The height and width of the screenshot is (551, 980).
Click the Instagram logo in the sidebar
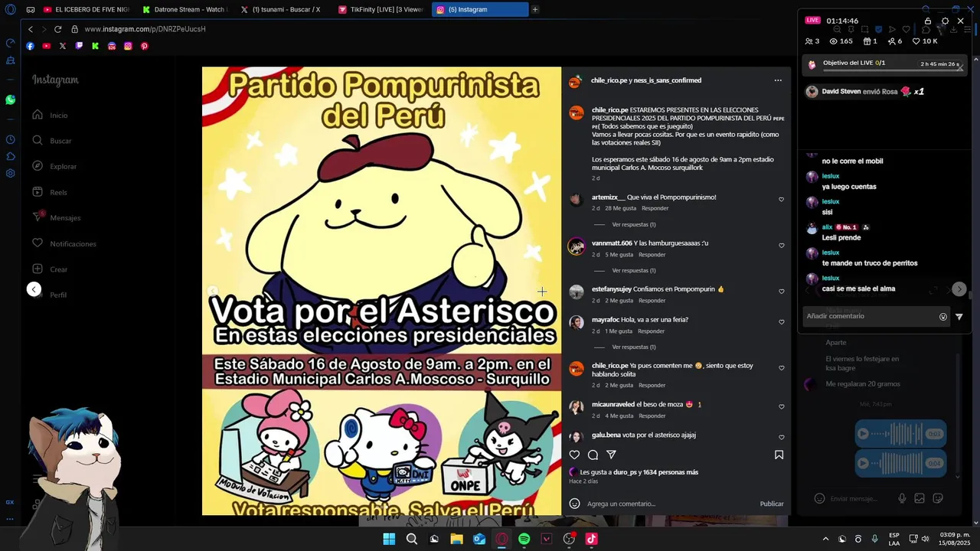pyautogui.click(x=55, y=80)
